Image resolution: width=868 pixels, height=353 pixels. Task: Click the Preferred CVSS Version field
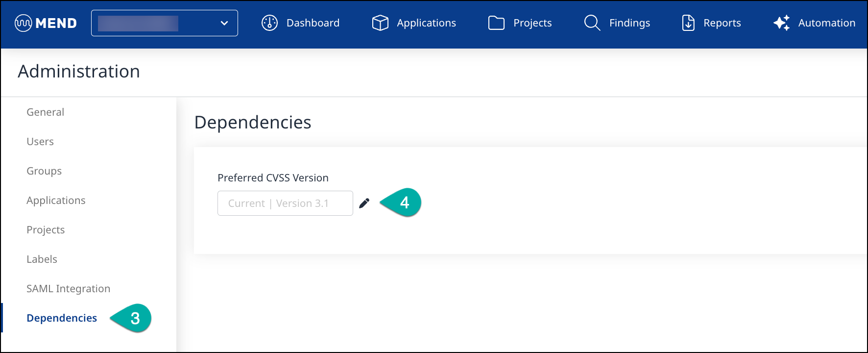coord(285,203)
